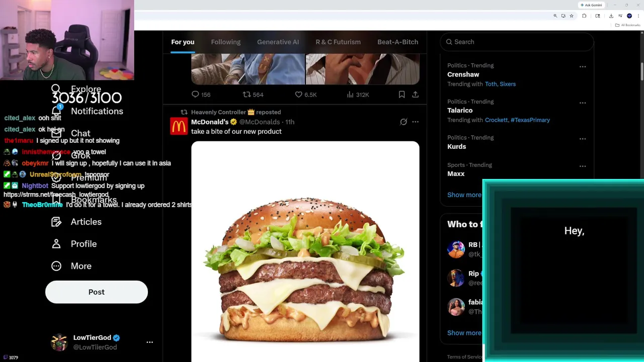Viewport: 644px width, 362px height.
Task: Star this page in the address bar
Action: pyautogui.click(x=572, y=16)
